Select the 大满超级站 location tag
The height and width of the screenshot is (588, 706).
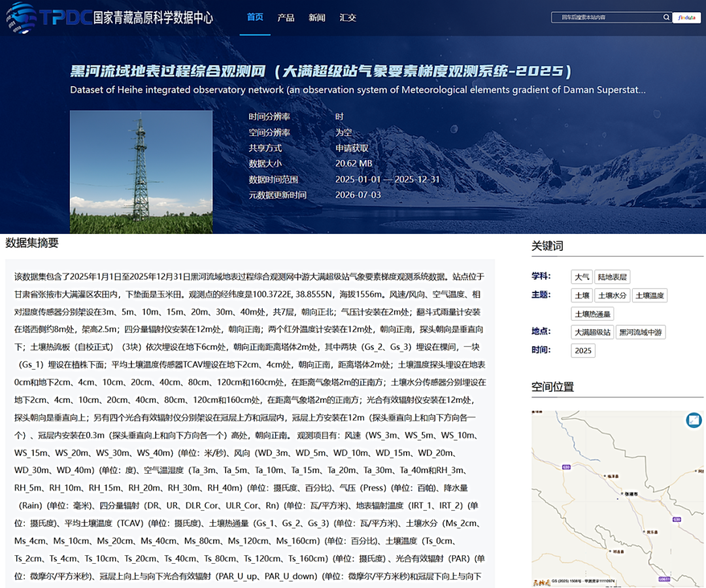[592, 332]
